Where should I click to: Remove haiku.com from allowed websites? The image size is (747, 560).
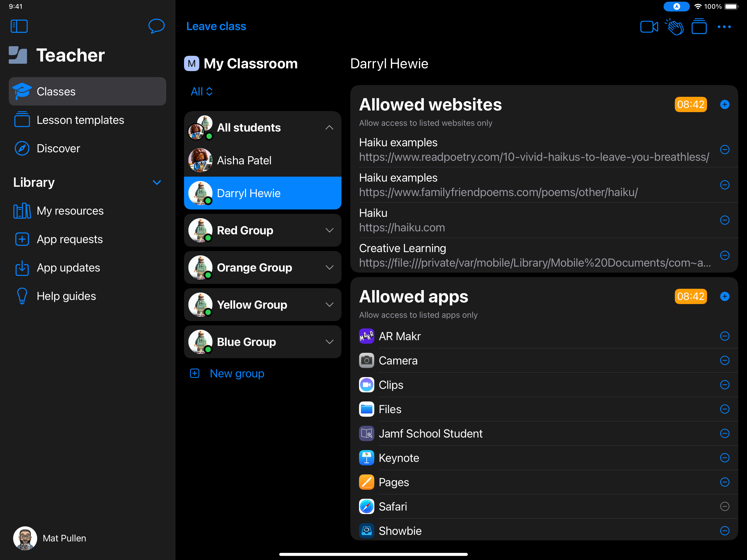[x=724, y=220]
